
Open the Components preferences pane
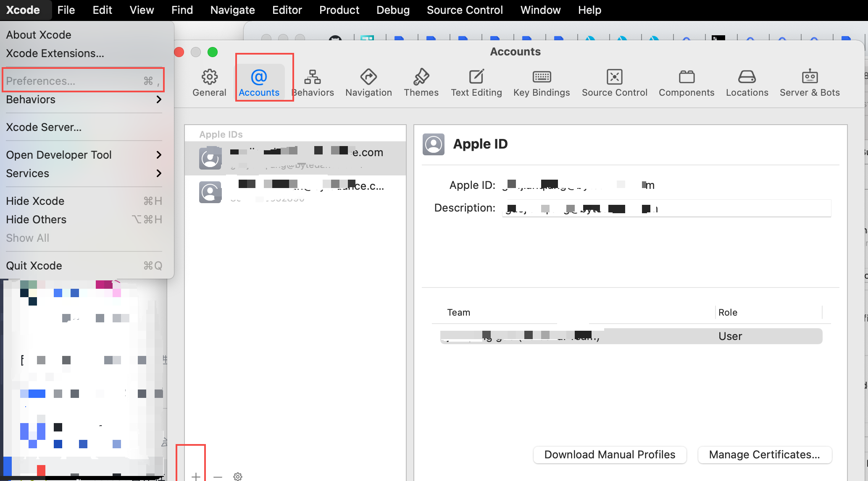point(687,83)
